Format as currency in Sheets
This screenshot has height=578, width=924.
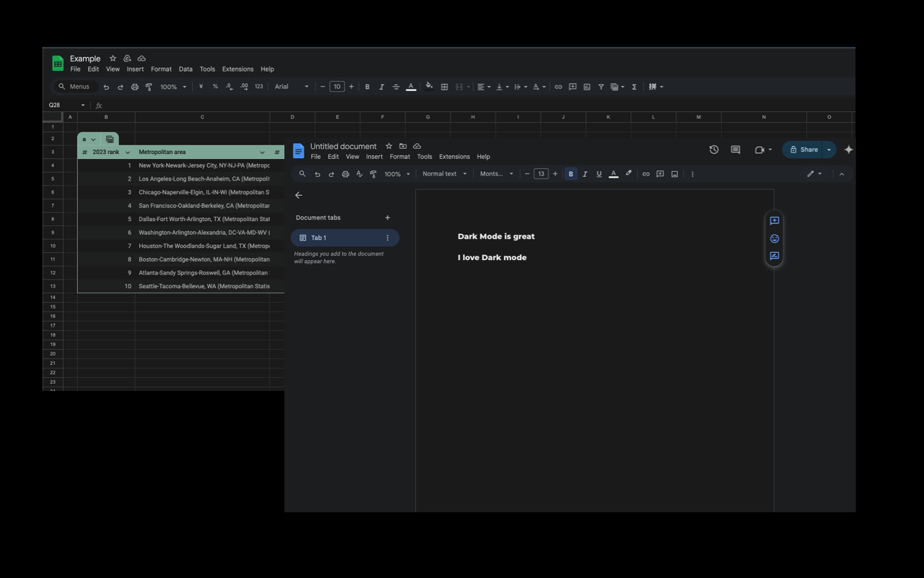[201, 87]
